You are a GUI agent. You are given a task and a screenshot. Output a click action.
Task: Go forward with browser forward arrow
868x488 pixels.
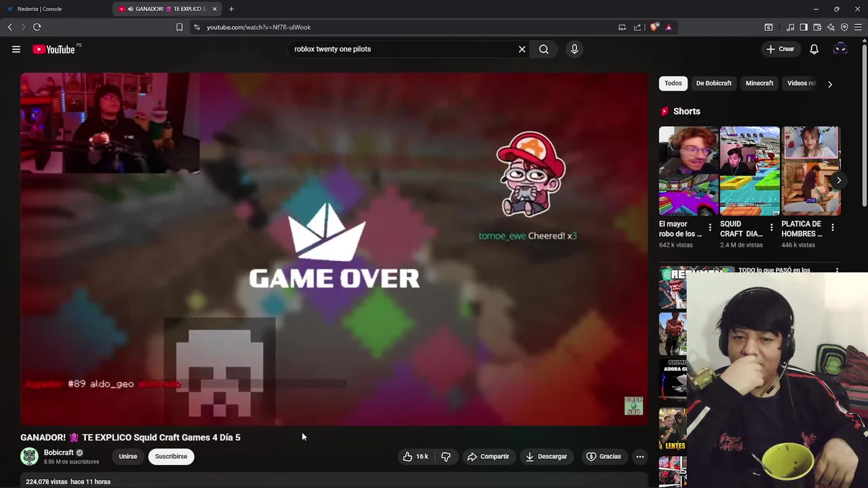(x=23, y=27)
